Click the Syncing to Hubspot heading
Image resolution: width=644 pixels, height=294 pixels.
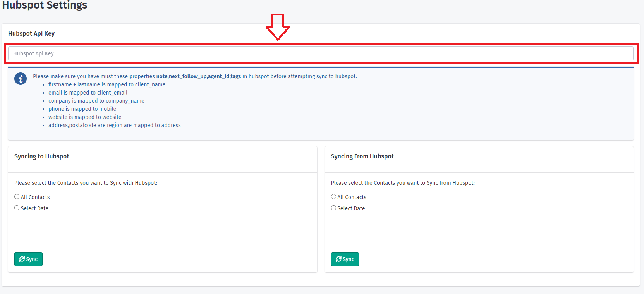pyautogui.click(x=42, y=156)
